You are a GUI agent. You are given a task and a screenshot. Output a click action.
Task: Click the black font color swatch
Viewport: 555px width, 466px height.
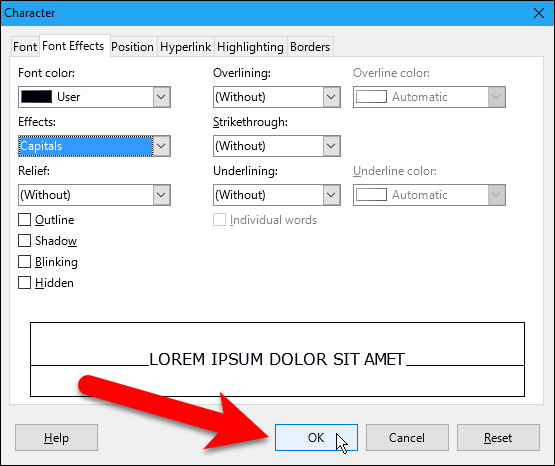[x=36, y=97]
